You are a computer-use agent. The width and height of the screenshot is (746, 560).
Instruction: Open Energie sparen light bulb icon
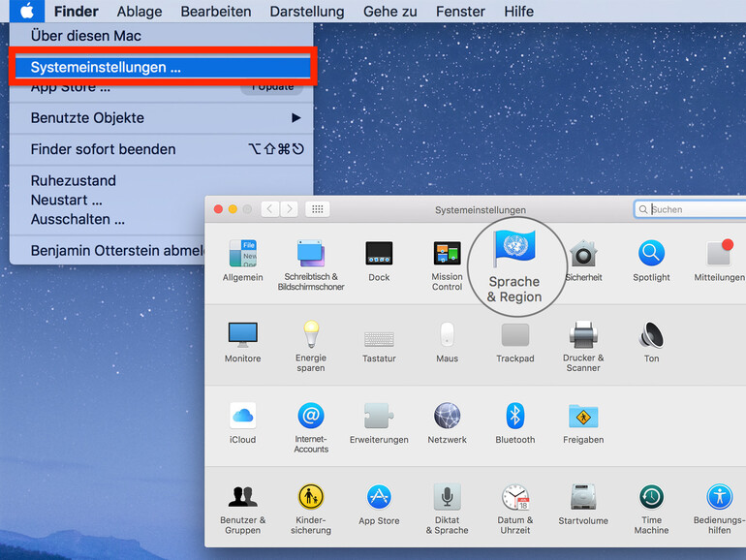311,333
